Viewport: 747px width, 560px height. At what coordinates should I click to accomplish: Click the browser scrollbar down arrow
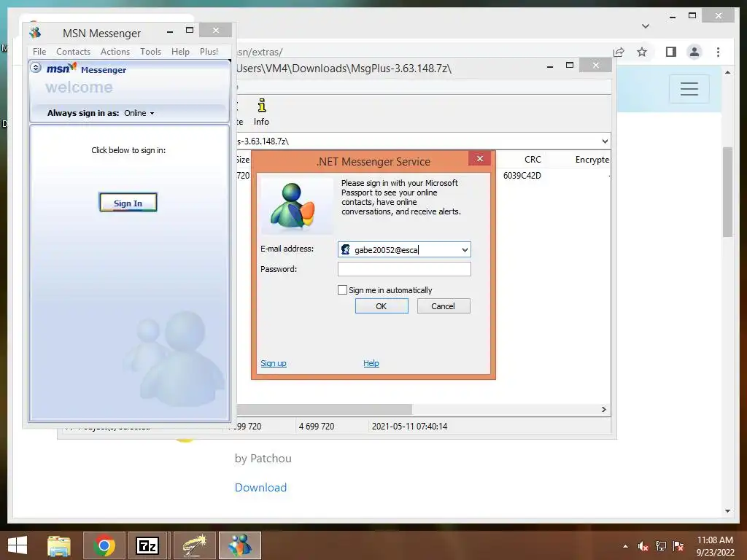727,511
